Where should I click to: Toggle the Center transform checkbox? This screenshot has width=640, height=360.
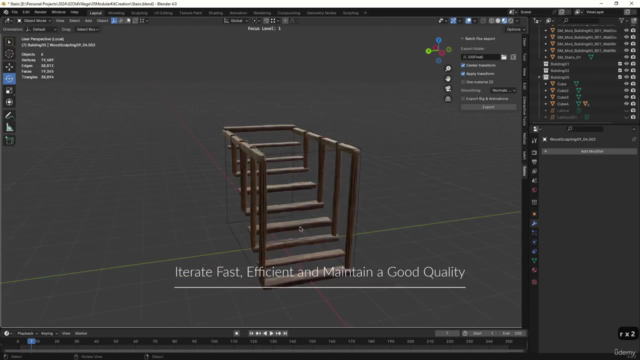[463, 65]
